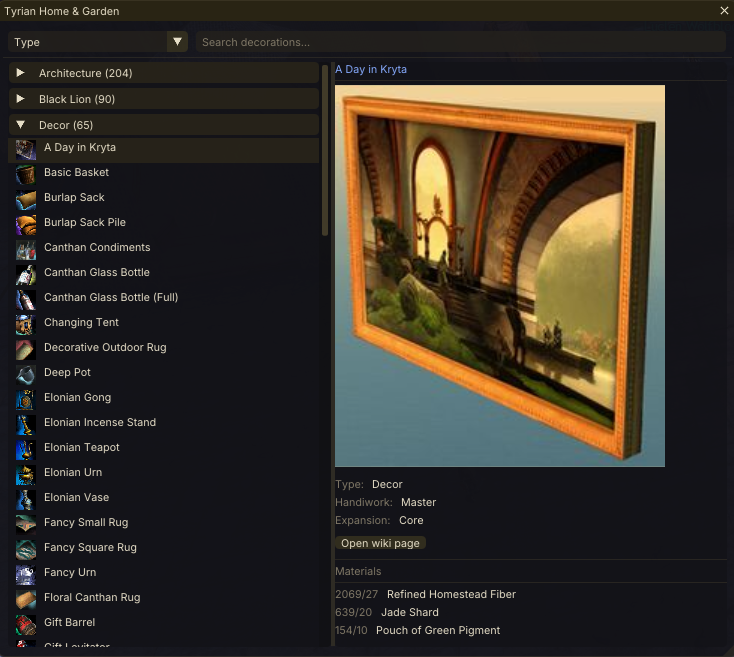This screenshot has width=734, height=657.
Task: Select A Day in Kryta list entry
Action: 164,150
